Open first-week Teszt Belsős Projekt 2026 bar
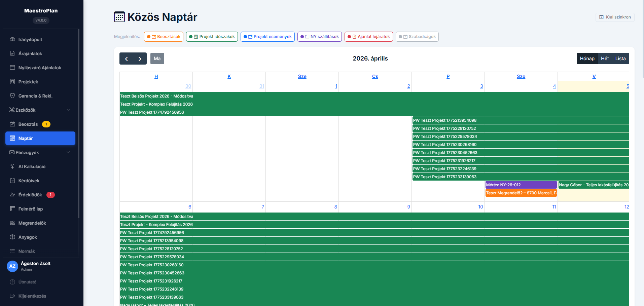 pos(374,96)
